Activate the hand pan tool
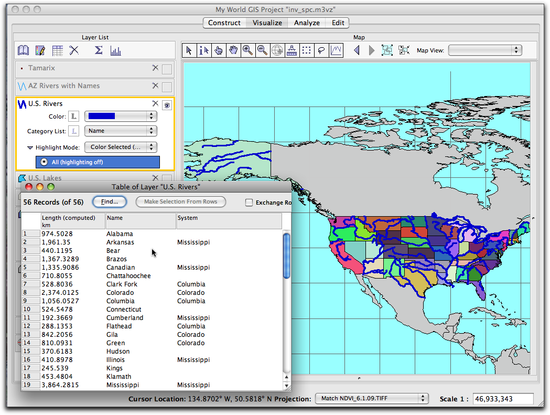The image size is (550, 415). click(x=233, y=51)
